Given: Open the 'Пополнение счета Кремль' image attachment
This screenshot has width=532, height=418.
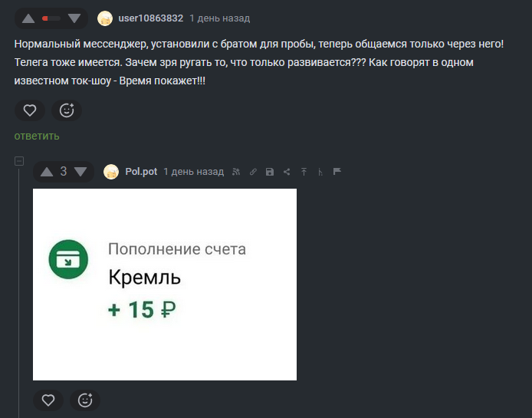Looking at the screenshot, I should 164,284.
